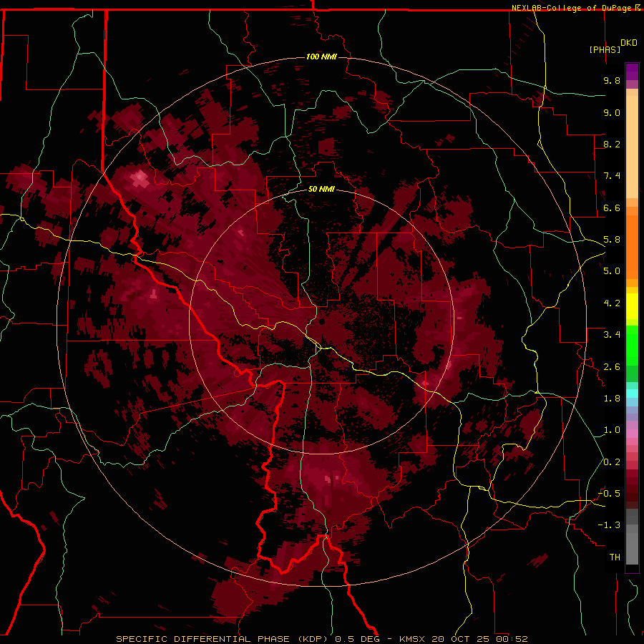Click the KMSX radar site identifier
This screenshot has width=644, height=644.
[x=412, y=639]
